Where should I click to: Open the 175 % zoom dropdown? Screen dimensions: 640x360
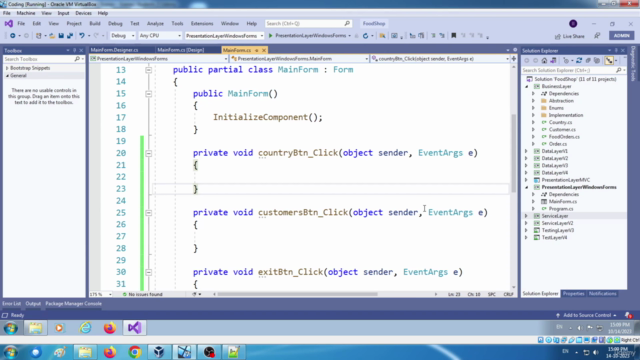point(100,294)
